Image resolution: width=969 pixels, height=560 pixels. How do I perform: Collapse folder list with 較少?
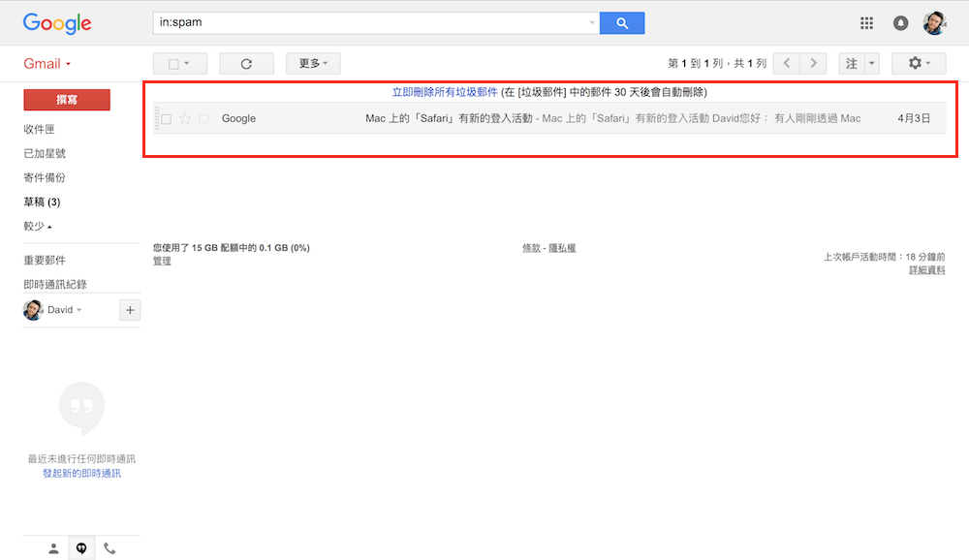point(38,226)
